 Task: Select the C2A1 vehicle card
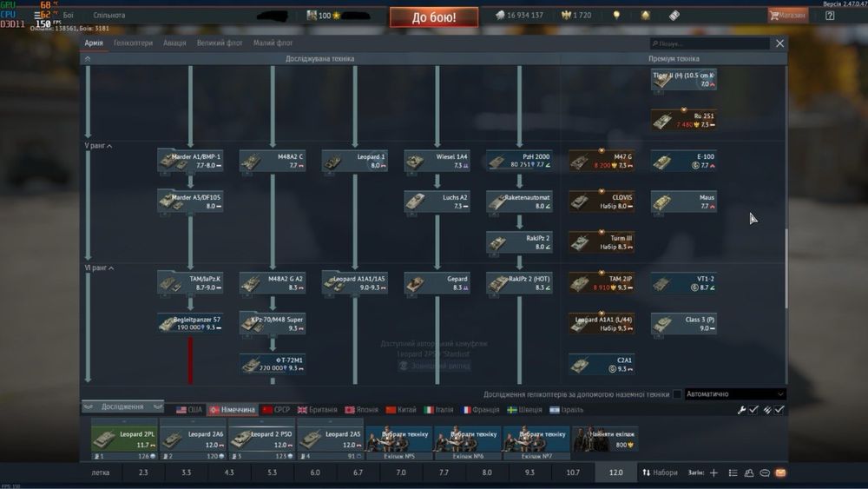coord(602,365)
